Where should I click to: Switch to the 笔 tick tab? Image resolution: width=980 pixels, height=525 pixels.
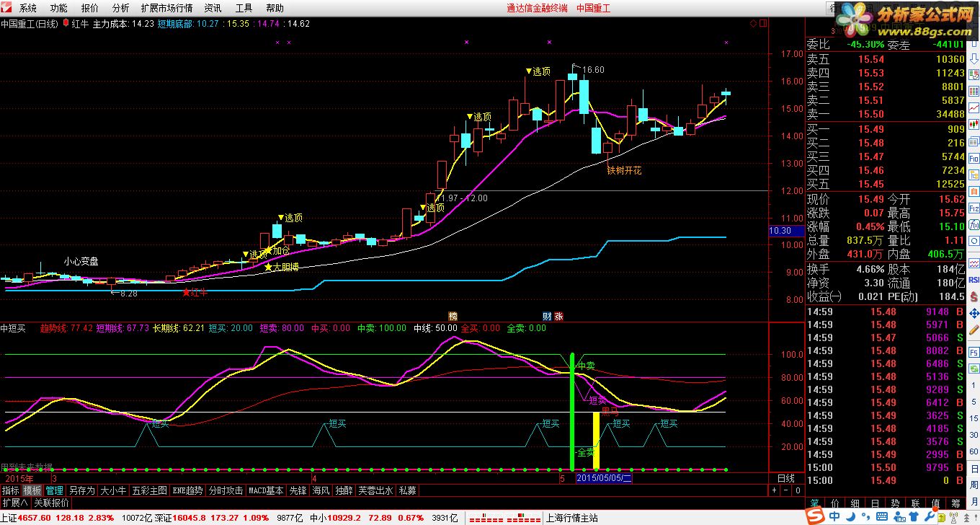(x=814, y=503)
